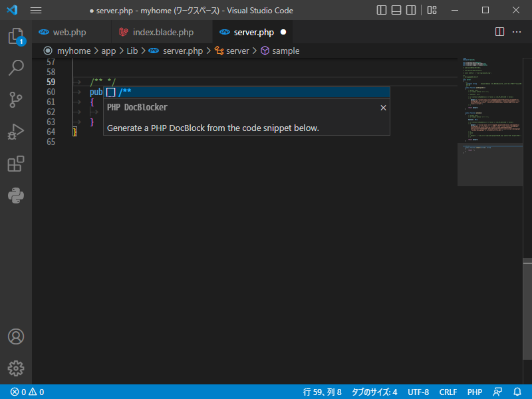Viewport: 532px width, 399px height.
Task: Open the Manage settings gear
Action: pyautogui.click(x=16, y=368)
